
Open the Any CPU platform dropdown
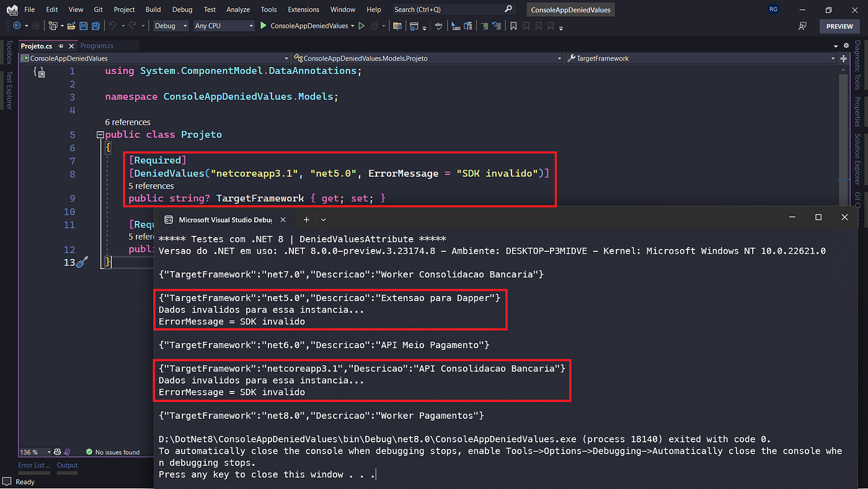click(224, 26)
